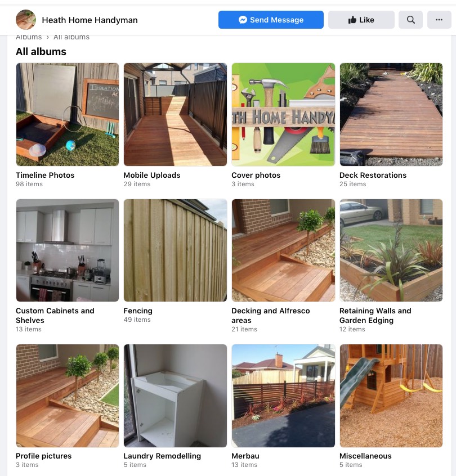Click the Heath Home Handyman page name
This screenshot has width=456, height=476.
coord(90,20)
